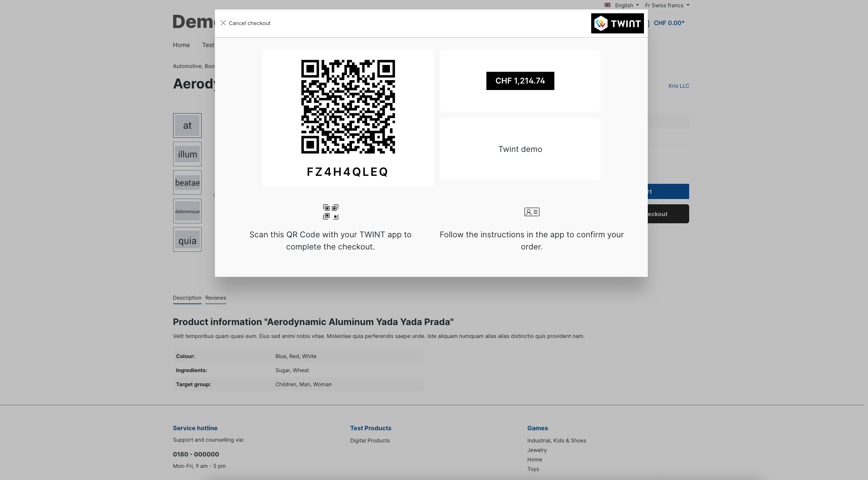Image resolution: width=868 pixels, height=480 pixels.
Task: Click the Ingredients value Sugar, Wheat
Action: coord(292,370)
